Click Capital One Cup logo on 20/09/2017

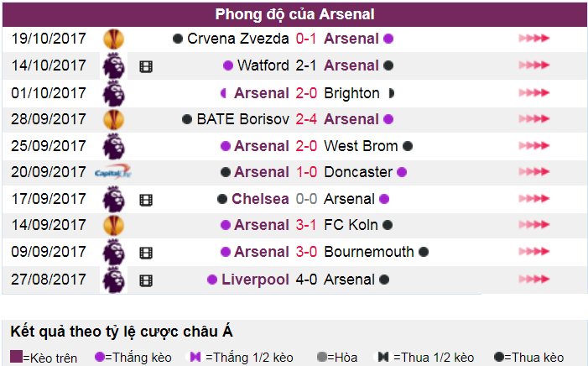click(x=113, y=172)
